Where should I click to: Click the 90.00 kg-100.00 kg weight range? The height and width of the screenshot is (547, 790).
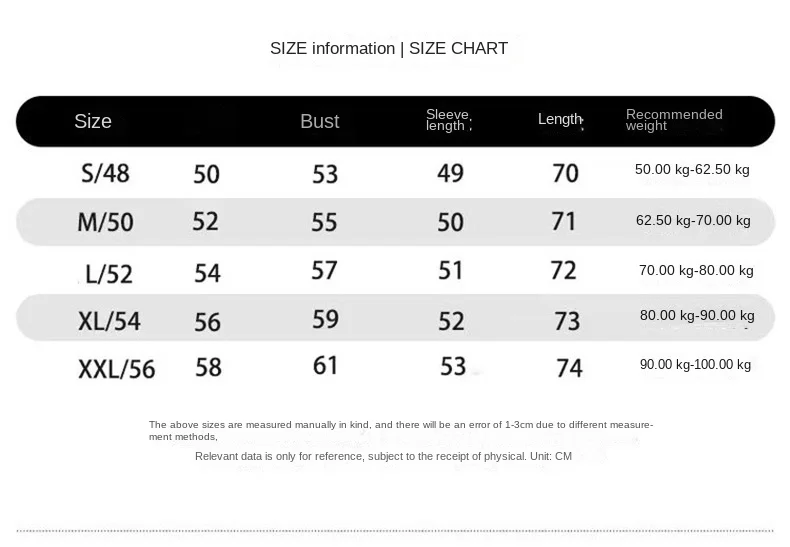(695, 365)
